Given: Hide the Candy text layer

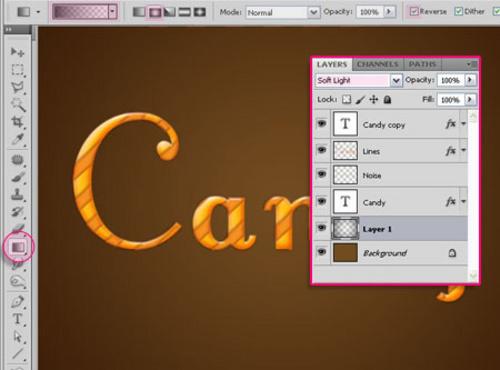Looking at the screenshot, I should (322, 201).
